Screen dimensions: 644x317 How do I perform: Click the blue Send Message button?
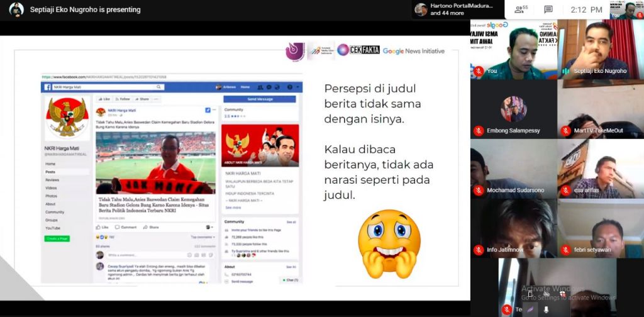coord(260,99)
